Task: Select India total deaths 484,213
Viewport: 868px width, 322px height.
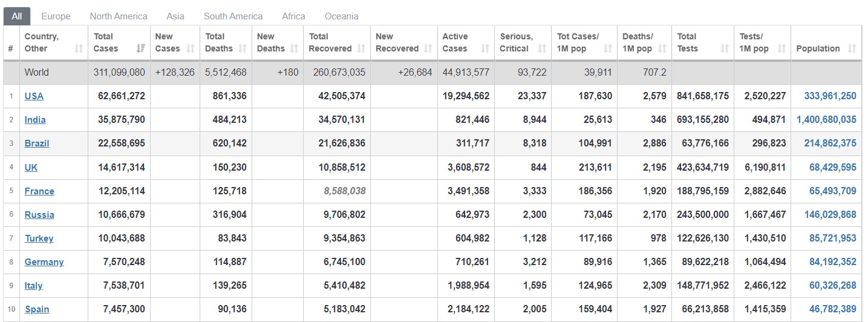Action: pos(230,120)
